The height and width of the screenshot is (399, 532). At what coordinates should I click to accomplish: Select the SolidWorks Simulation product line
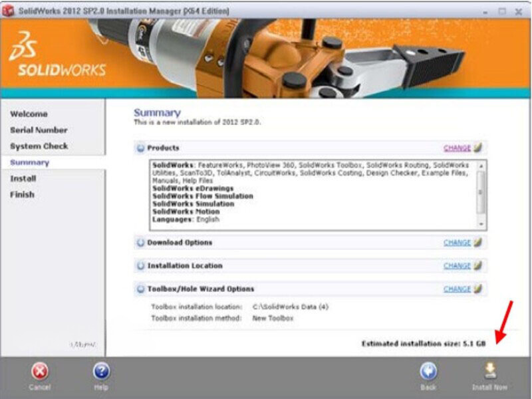(x=194, y=204)
